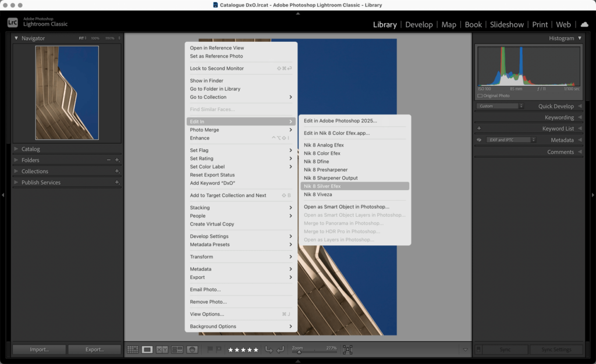Screen dimensions: 596x364
Task: Open toolbar content options triangle
Action: [465, 349]
